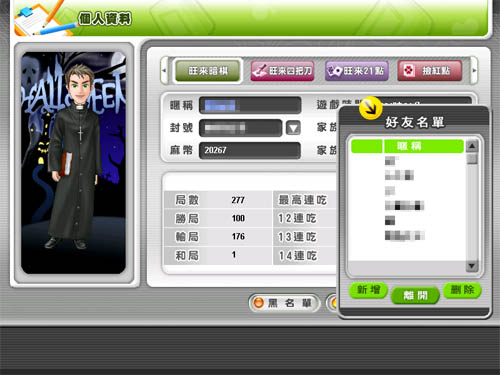Click the yellow arrow icon on friend list
500x375 pixels.
click(x=370, y=108)
